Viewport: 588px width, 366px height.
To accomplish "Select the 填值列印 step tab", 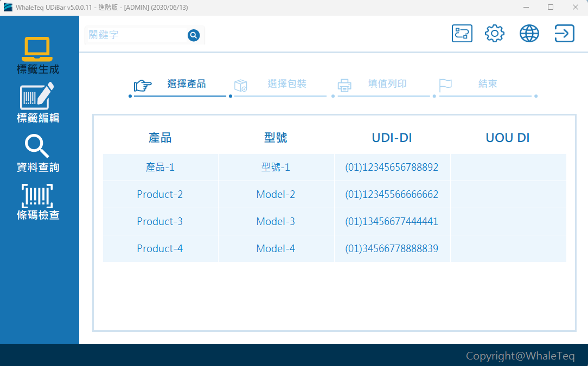I will (x=387, y=84).
